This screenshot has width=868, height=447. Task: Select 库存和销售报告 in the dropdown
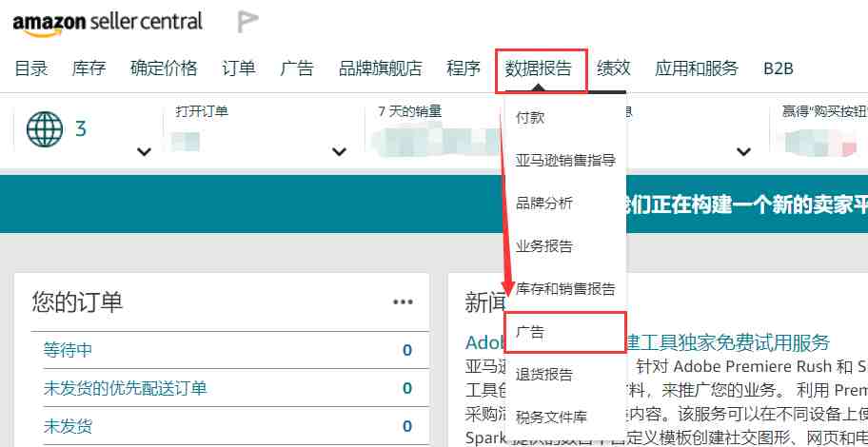[565, 289]
